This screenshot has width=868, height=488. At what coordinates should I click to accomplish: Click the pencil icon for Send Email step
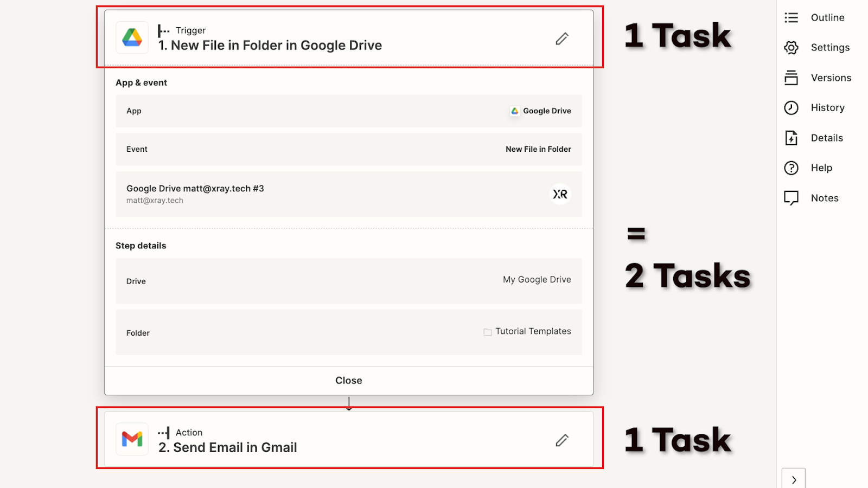(562, 440)
